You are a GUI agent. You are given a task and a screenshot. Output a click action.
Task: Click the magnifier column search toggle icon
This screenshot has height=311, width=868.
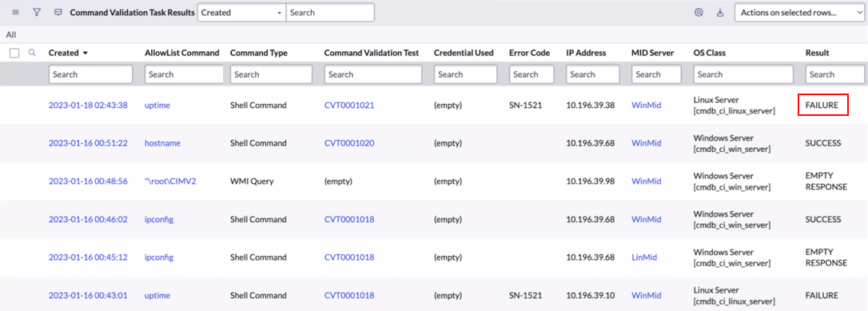tap(32, 53)
